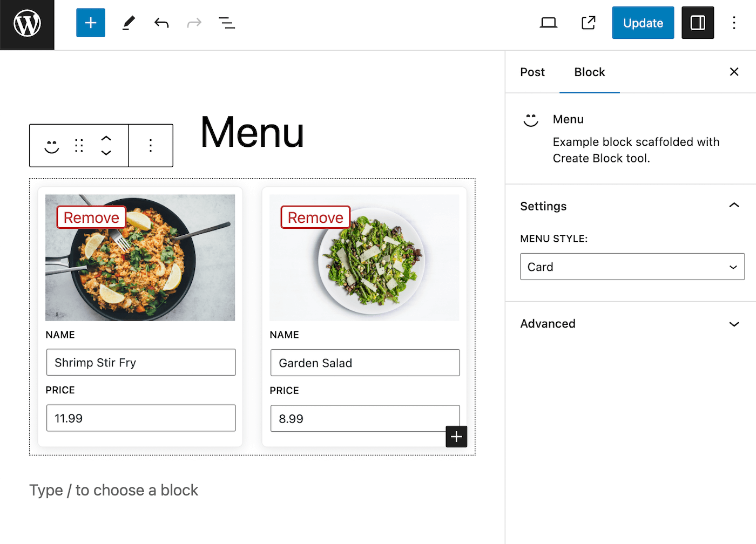Open the device preview laptop icon
The image size is (756, 544).
(x=548, y=23)
